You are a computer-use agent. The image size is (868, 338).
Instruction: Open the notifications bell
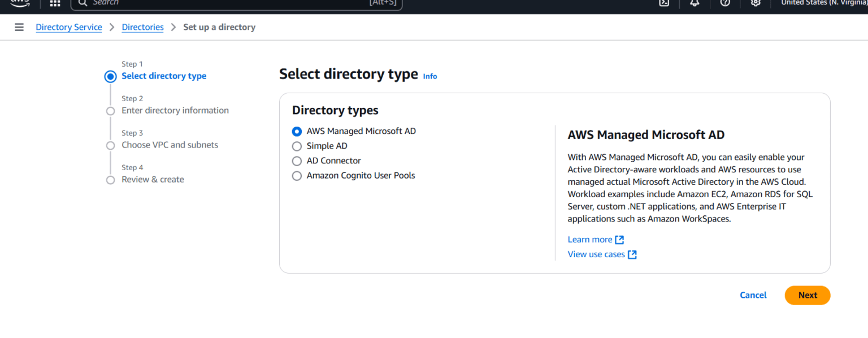click(x=695, y=3)
